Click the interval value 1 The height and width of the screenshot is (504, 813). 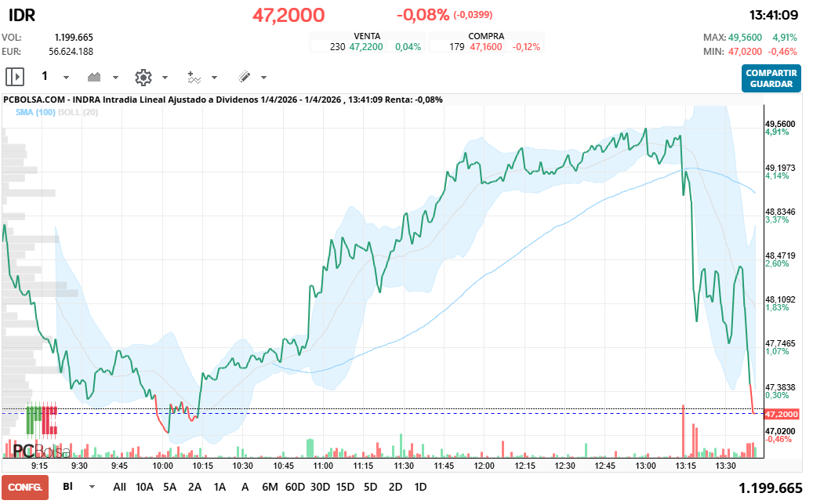tap(45, 76)
